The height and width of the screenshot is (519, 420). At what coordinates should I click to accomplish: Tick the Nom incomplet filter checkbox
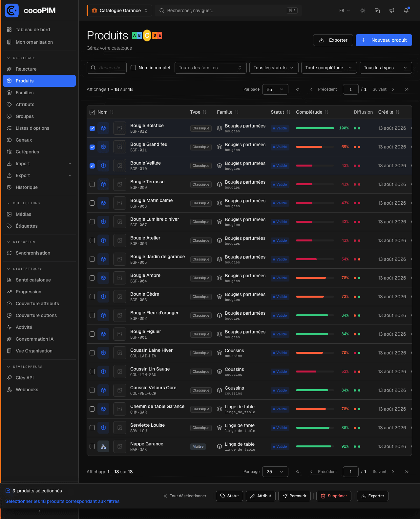click(x=133, y=68)
